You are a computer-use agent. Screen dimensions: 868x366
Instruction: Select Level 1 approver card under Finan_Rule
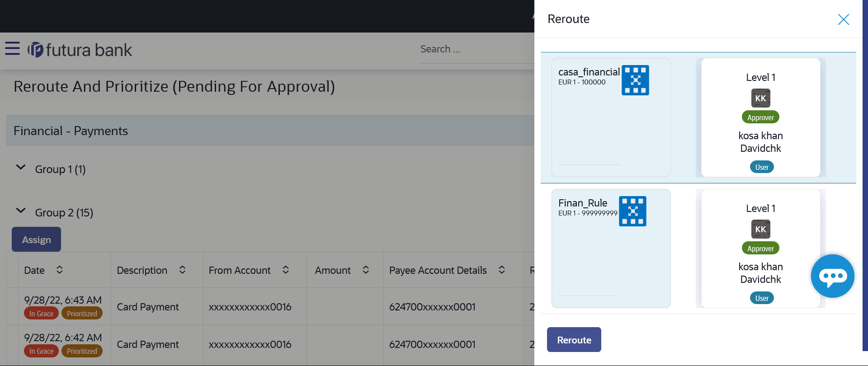[x=760, y=249]
